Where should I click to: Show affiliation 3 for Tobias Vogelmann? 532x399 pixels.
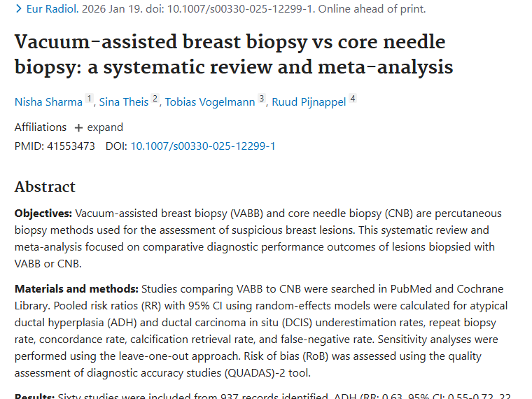click(262, 99)
